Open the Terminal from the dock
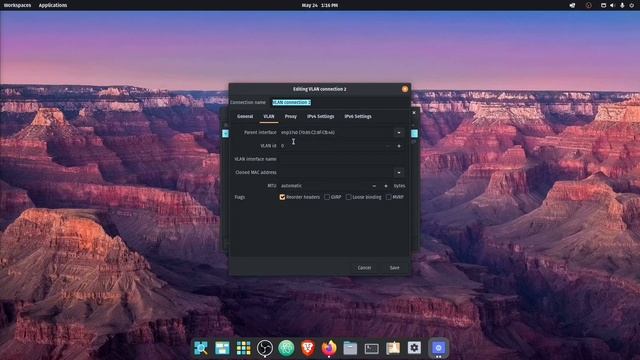640x360 pixels. point(371,348)
